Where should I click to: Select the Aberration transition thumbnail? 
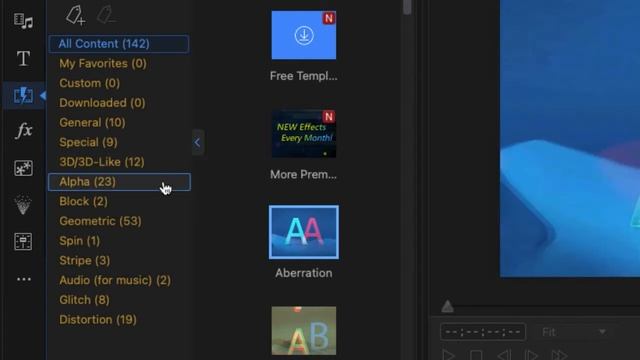tap(304, 232)
